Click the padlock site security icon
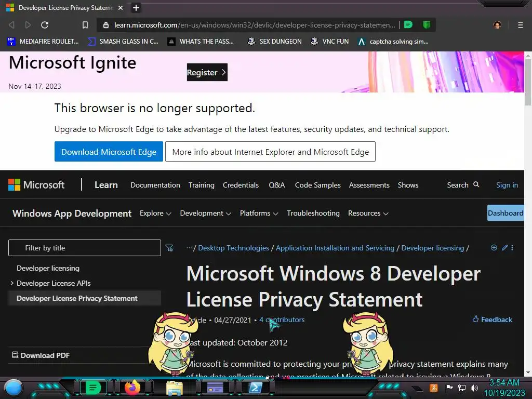 [106, 25]
